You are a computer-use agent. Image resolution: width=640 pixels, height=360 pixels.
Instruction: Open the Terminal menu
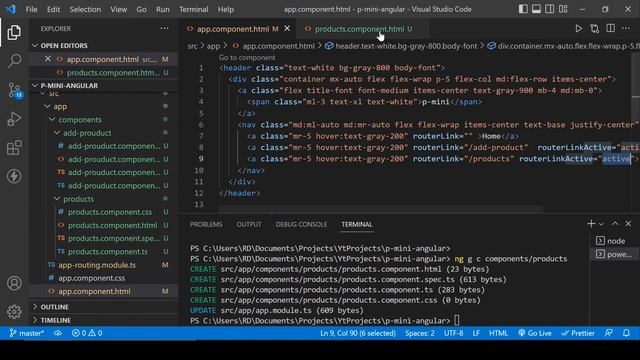pyautogui.click(x=193, y=9)
